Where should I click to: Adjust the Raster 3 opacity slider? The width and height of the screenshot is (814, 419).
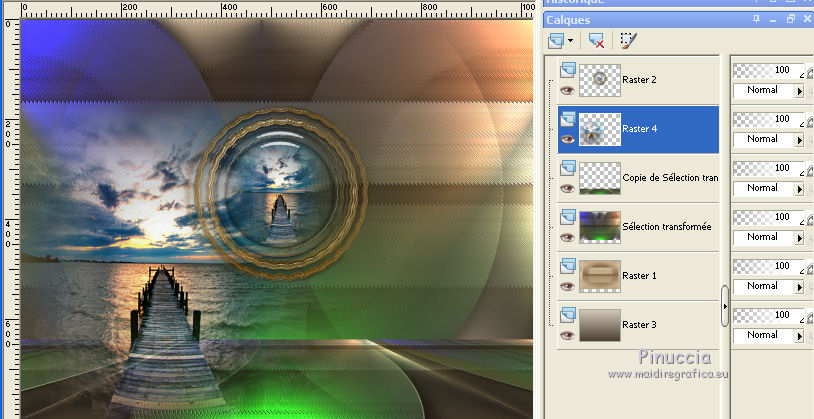coord(768,315)
